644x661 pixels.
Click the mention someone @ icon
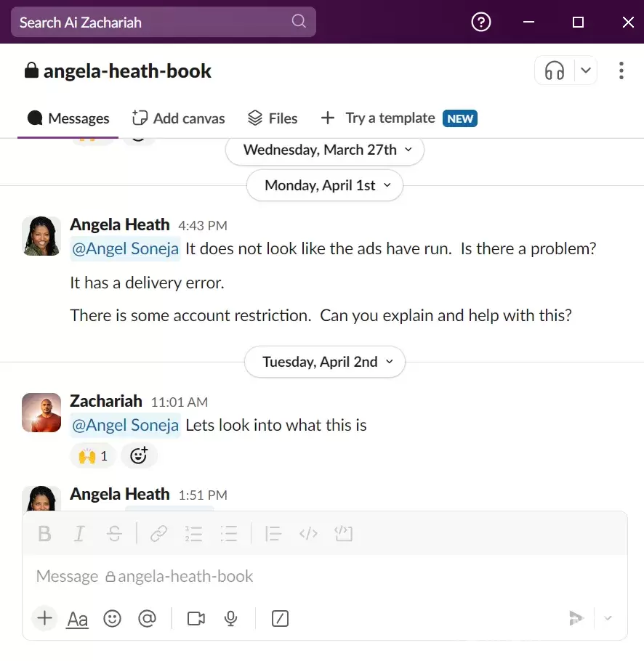tap(147, 619)
